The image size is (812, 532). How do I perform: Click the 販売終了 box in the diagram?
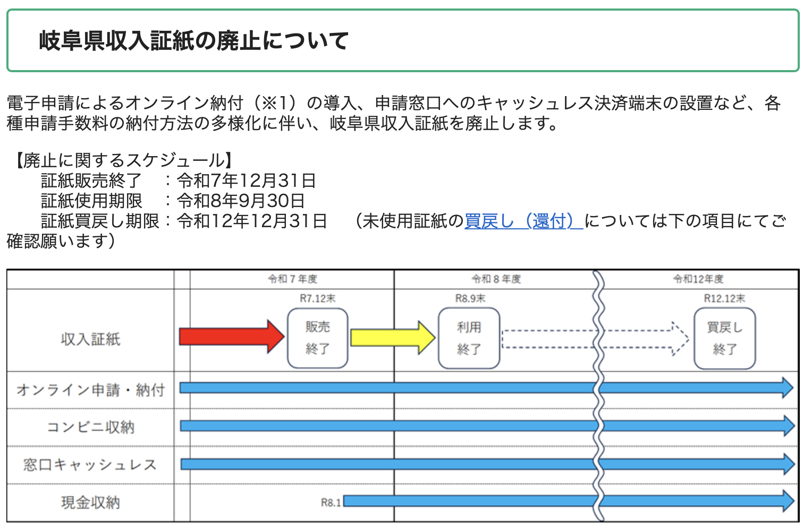(318, 338)
